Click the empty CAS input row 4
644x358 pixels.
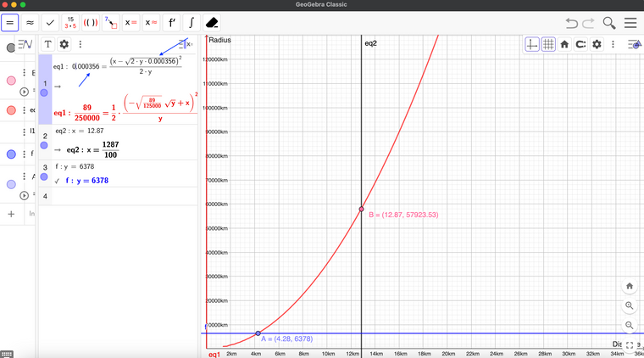(119, 196)
